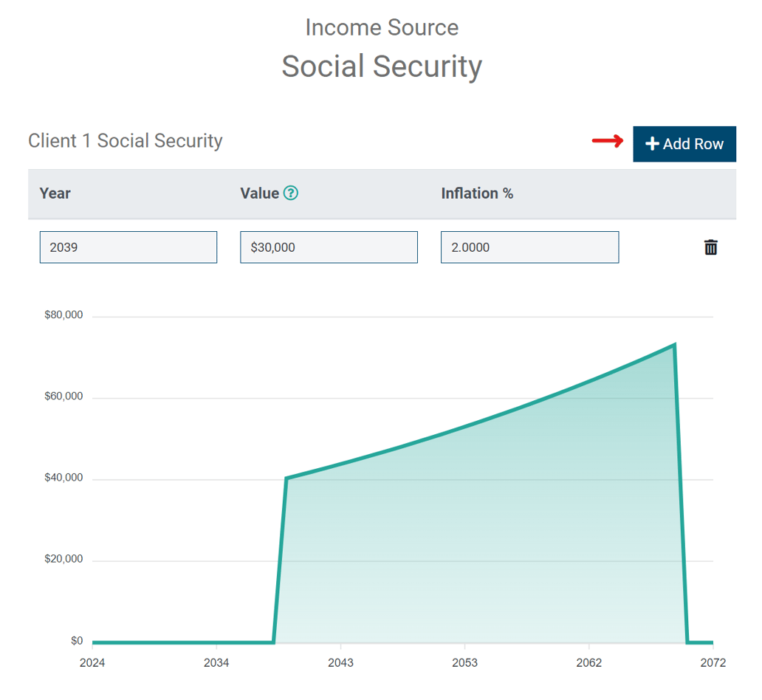Viewport: 762px width, 700px height.
Task: Click the 2043 label on the x-axis
Action: (340, 663)
